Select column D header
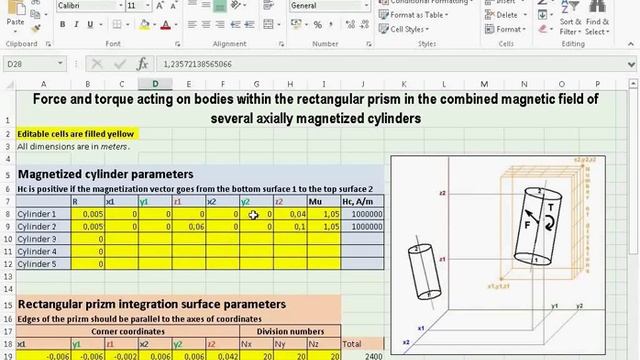640x360 pixels. click(155, 84)
